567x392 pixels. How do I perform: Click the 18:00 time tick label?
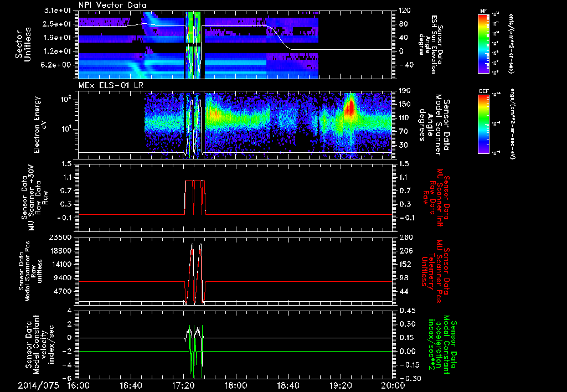[x=236, y=385]
